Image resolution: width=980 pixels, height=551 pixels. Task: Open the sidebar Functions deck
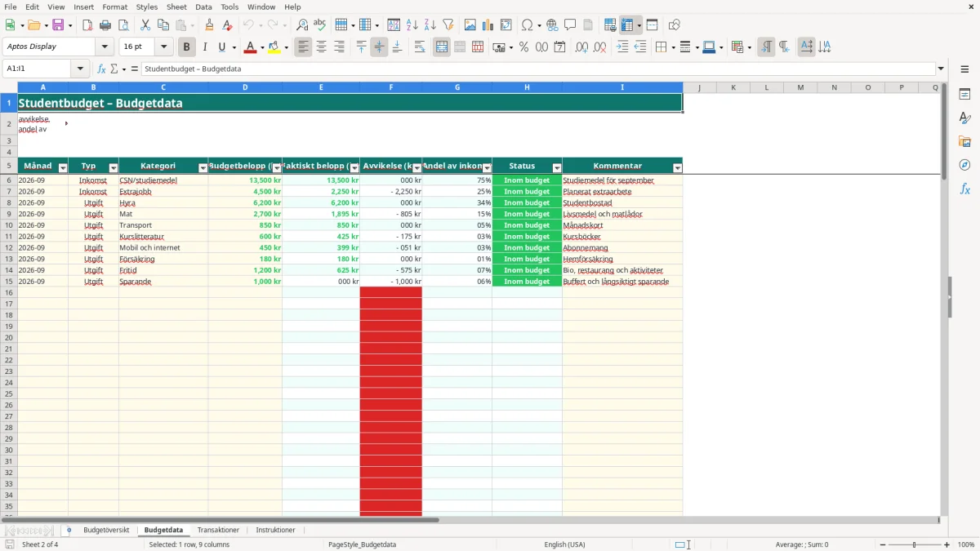[x=964, y=189]
